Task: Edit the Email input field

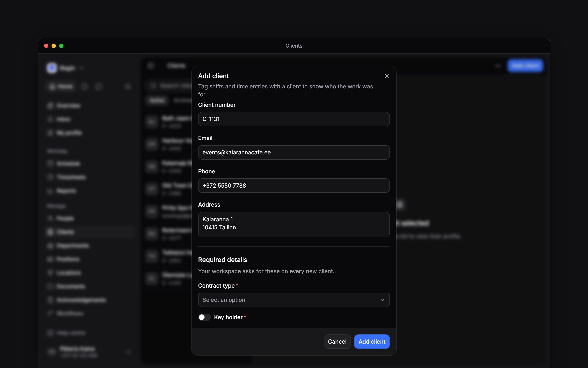Action: [294, 152]
